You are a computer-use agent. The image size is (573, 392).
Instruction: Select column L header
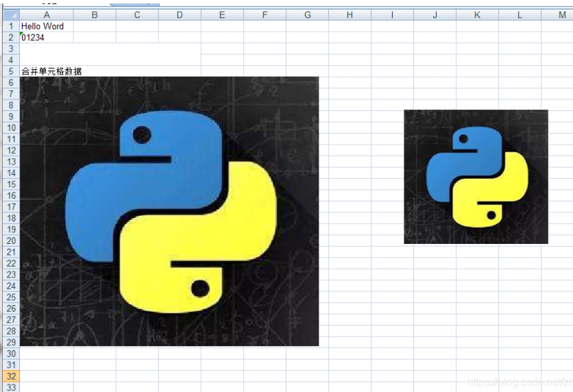click(520, 15)
